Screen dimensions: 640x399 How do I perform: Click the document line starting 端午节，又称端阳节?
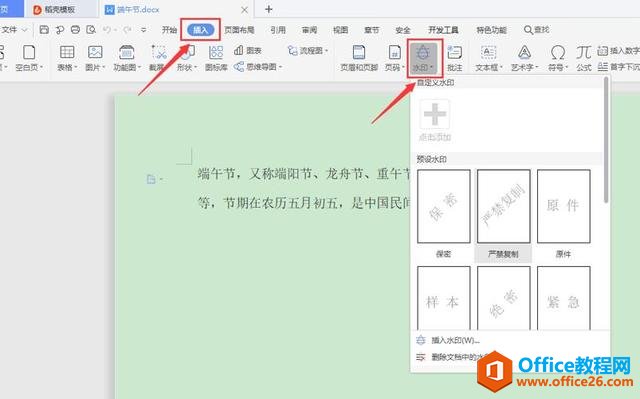pyautogui.click(x=304, y=175)
